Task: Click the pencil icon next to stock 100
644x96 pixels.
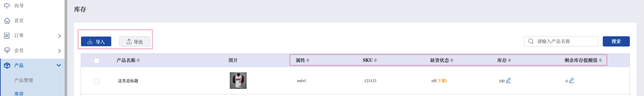Action: [509, 80]
